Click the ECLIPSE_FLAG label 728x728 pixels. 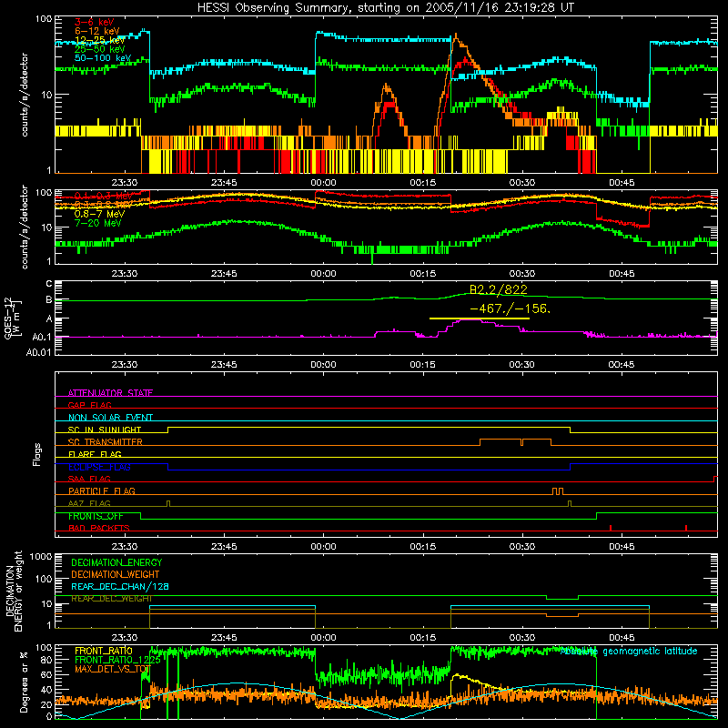[x=99, y=467]
